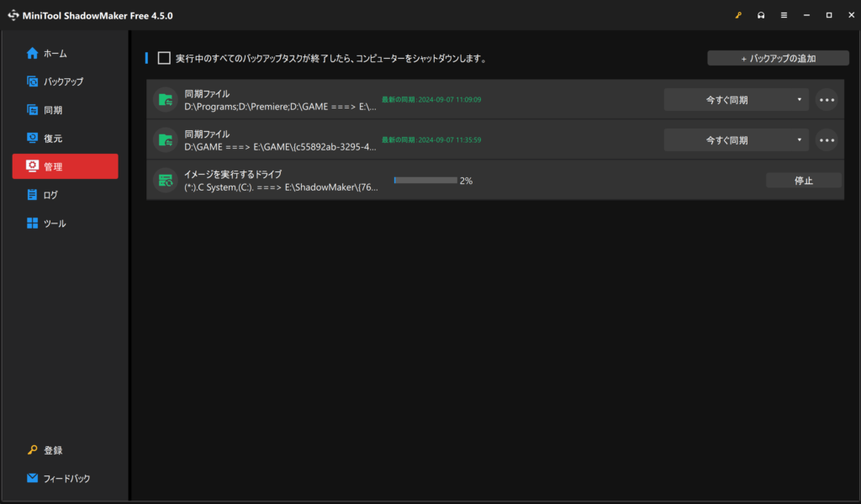This screenshot has height=504, width=861.
Task: Select the D:\Programs;D:\Premiere sync path text
Action: (x=280, y=107)
